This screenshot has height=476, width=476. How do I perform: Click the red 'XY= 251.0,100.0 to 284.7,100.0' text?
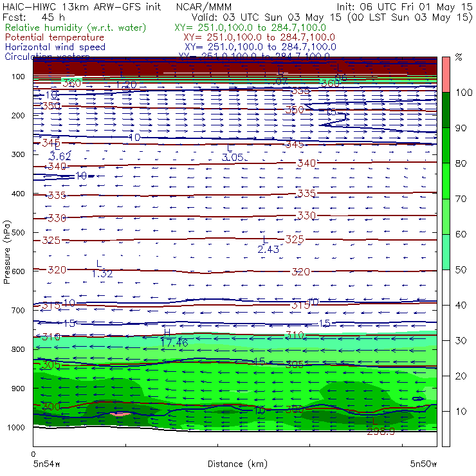pos(259,37)
